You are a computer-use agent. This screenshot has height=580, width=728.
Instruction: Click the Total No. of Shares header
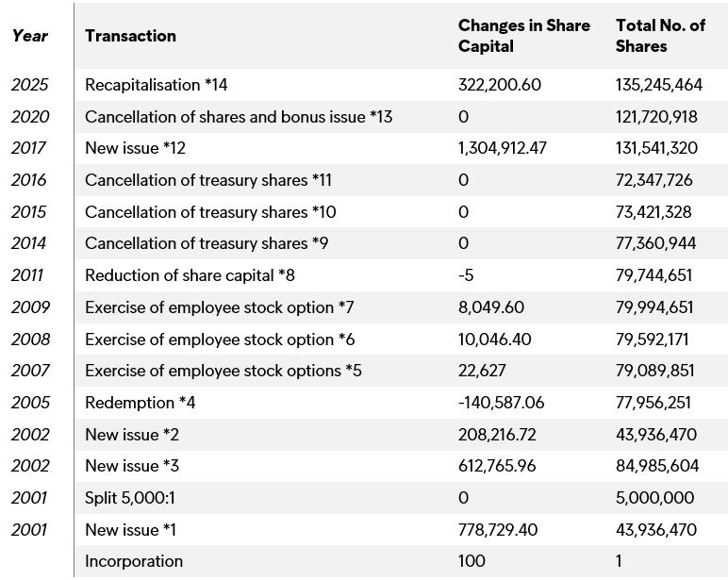(660, 36)
